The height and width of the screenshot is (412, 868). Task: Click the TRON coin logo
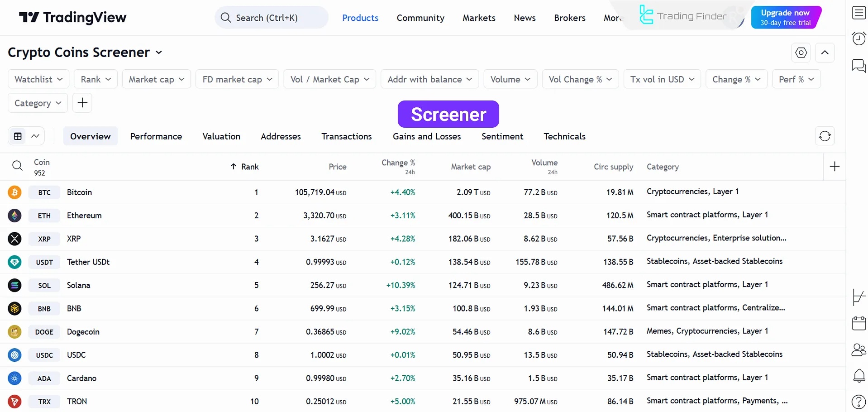[14, 402]
